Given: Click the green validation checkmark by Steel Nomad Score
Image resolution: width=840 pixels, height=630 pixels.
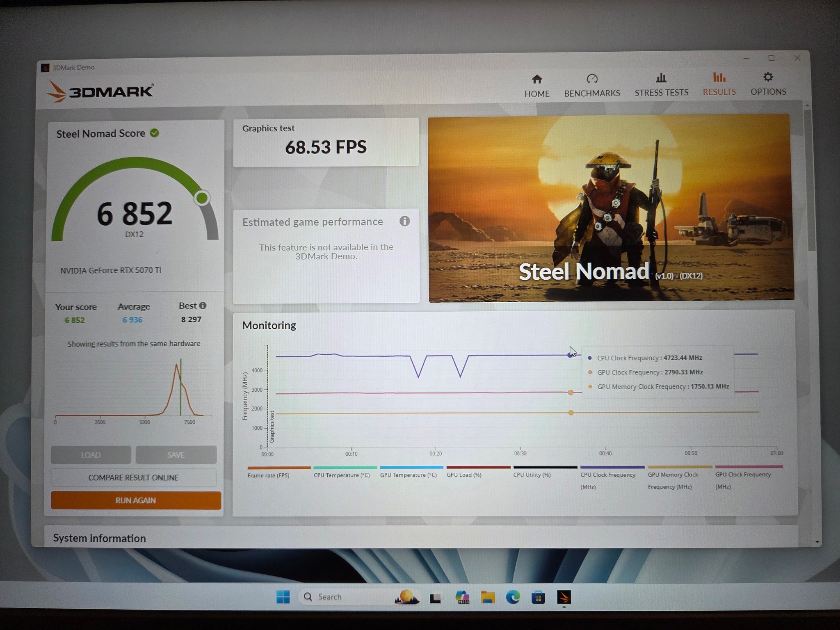Looking at the screenshot, I should coord(154,133).
